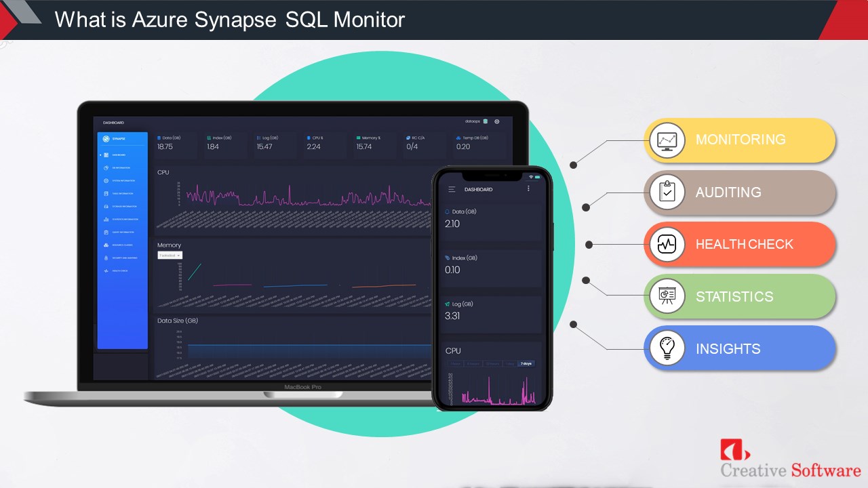This screenshot has width=868, height=488.
Task: Open DB Information label in laptop sidebar
Action: point(121,167)
